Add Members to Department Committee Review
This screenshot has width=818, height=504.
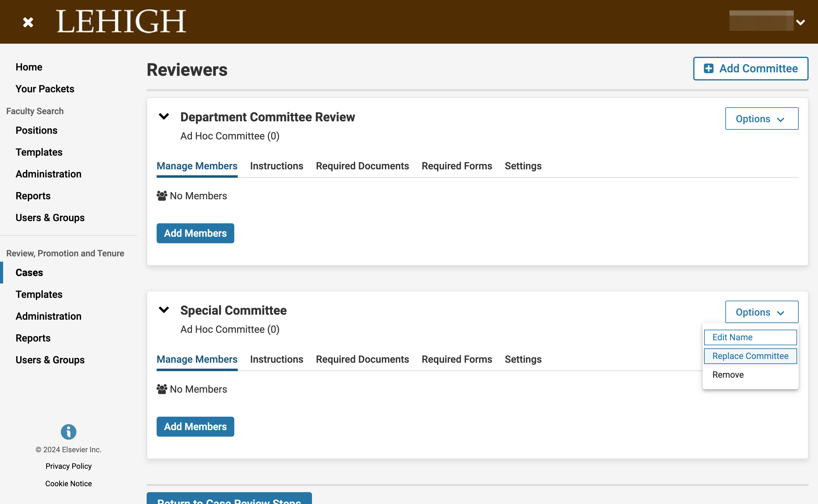[x=195, y=233]
